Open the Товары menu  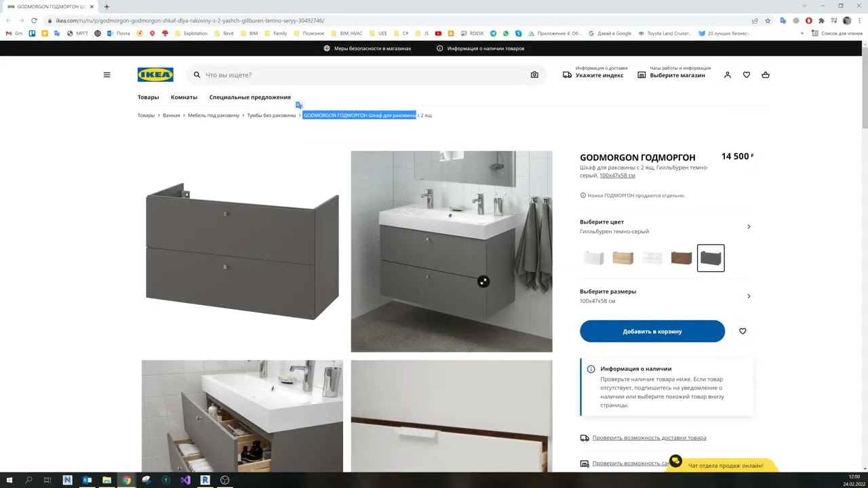coord(148,97)
